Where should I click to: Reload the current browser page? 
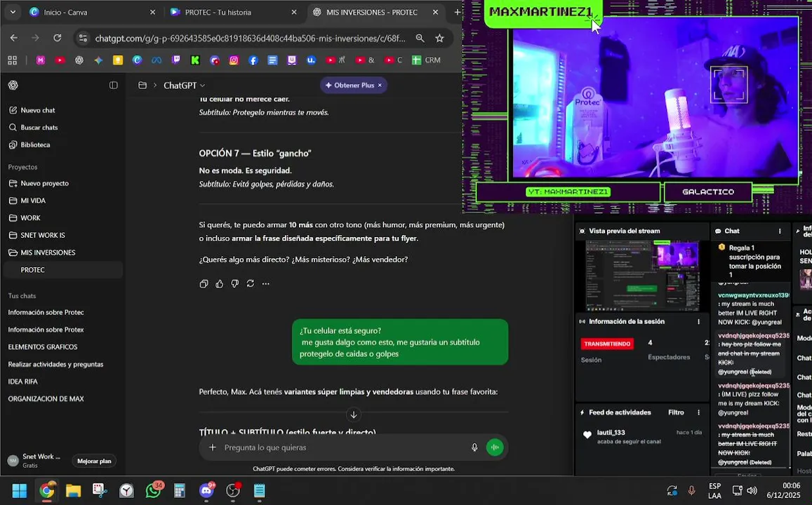click(x=58, y=38)
